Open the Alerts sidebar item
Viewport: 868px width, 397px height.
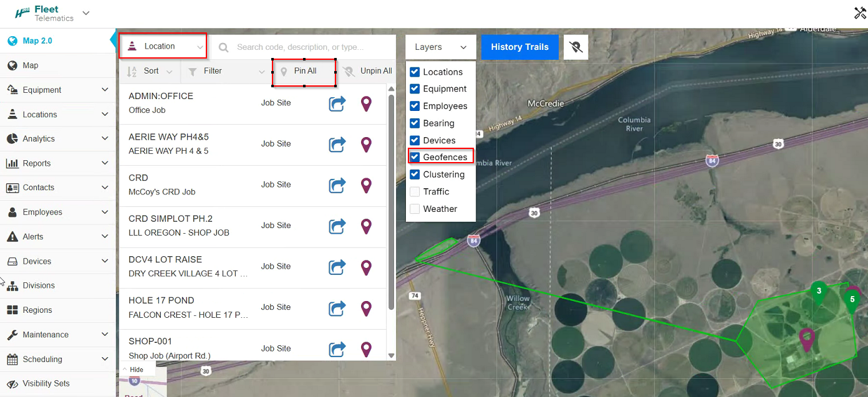pos(58,237)
